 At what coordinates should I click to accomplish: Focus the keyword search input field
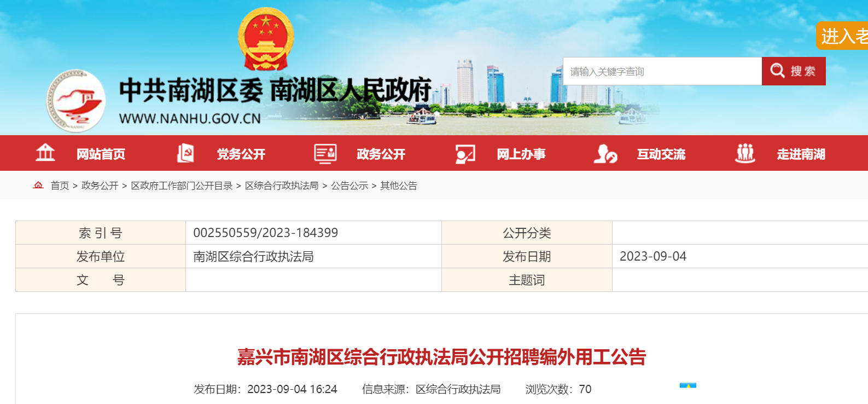662,71
